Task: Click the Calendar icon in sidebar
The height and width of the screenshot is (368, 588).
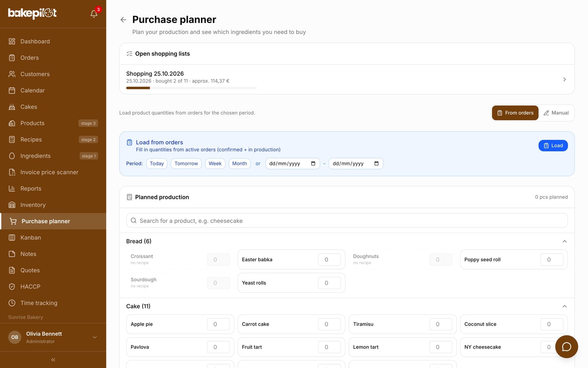Action: (x=12, y=90)
